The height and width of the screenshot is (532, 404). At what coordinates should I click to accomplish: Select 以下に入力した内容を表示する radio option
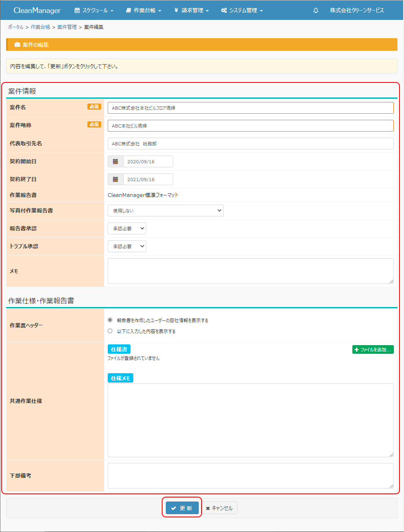pyautogui.click(x=110, y=331)
